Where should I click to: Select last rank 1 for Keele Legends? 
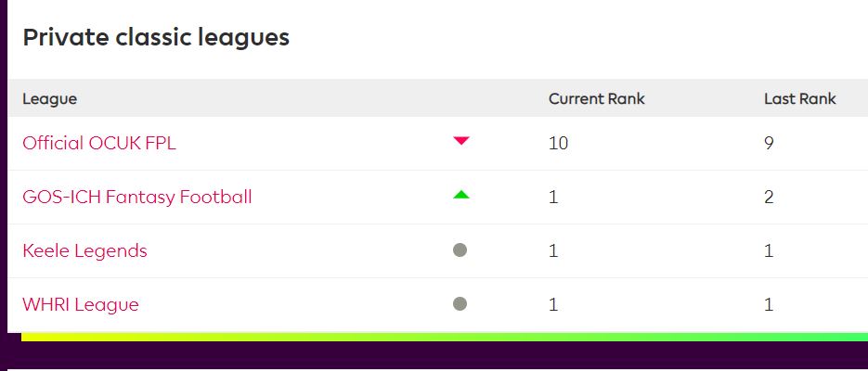(769, 250)
